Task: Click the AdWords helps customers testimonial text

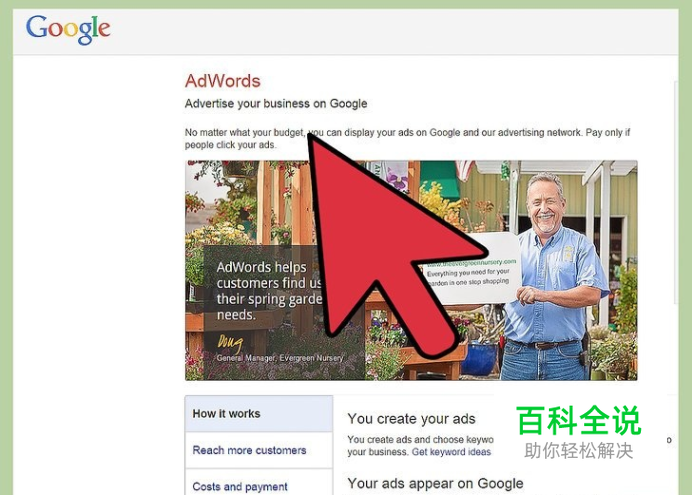Action: point(269,291)
